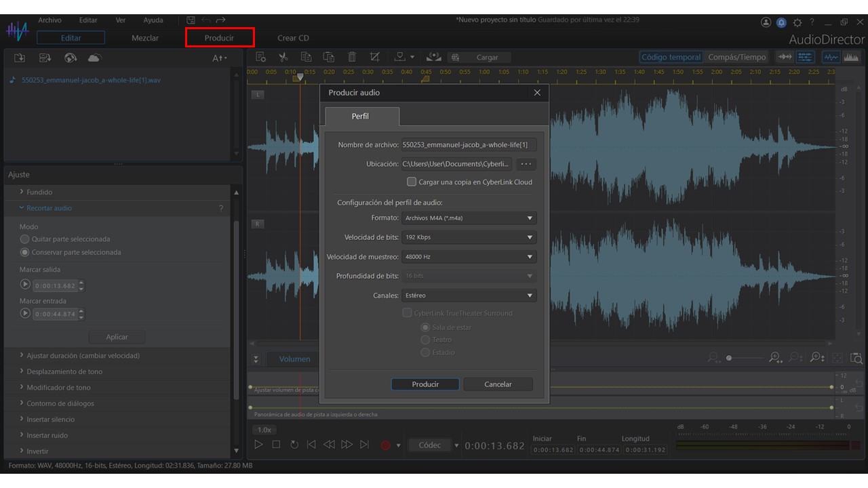Enable Cargar una copia en CyberLink Cloud

[411, 182]
